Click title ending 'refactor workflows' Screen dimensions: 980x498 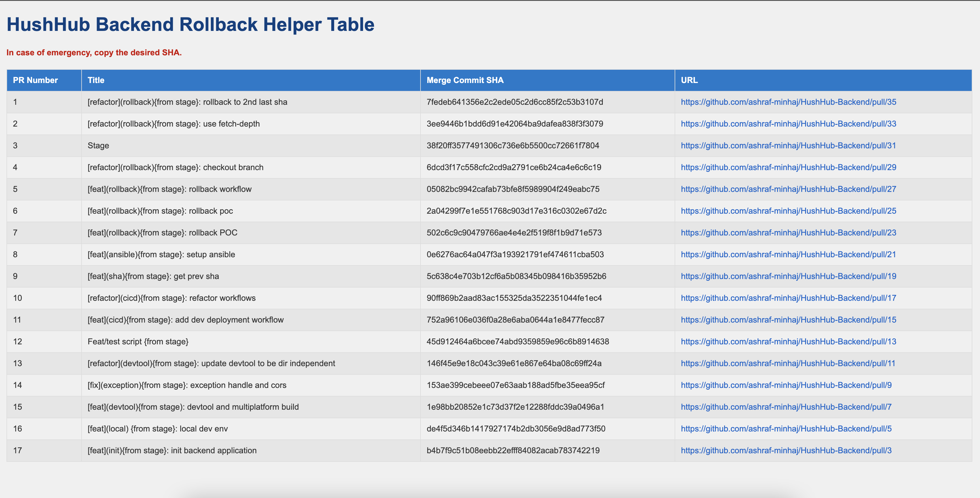pos(172,298)
